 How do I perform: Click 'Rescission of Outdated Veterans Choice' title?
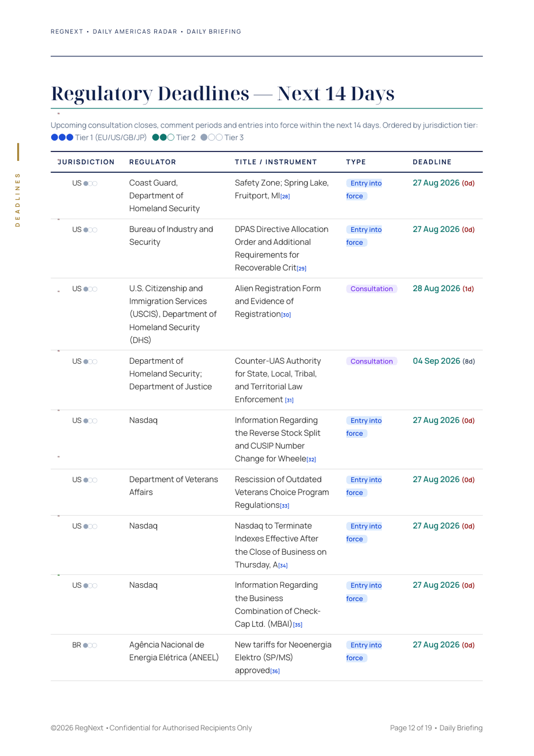[282, 493]
